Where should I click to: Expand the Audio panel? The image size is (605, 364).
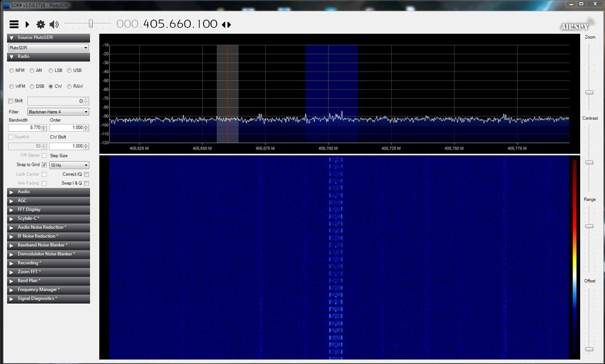pos(48,192)
